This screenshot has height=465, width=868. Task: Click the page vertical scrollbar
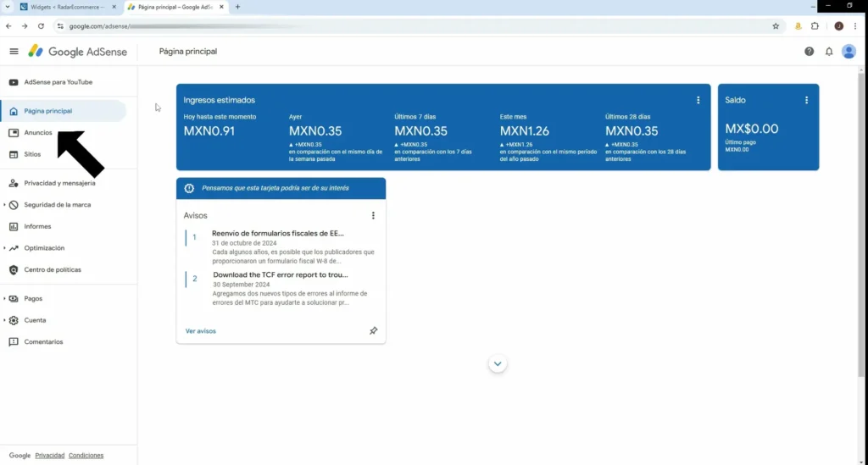point(861,225)
